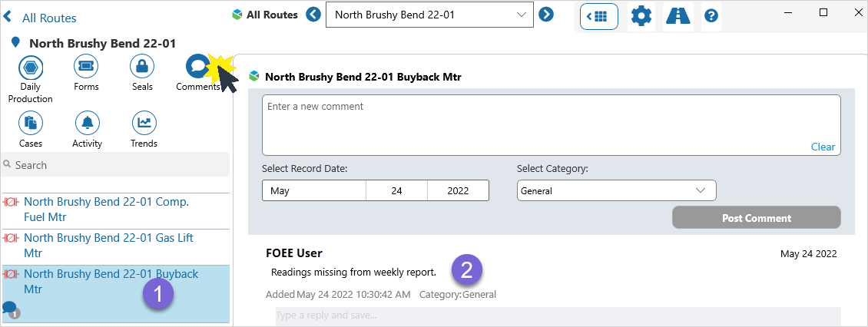Image resolution: width=868 pixels, height=327 pixels.
Task: Clear the new comment text
Action: pyautogui.click(x=823, y=147)
